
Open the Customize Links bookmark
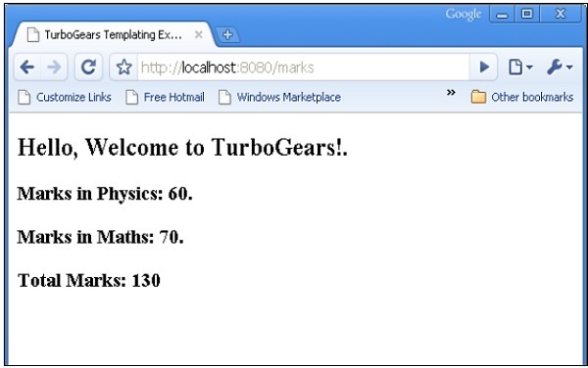pyautogui.click(x=65, y=97)
